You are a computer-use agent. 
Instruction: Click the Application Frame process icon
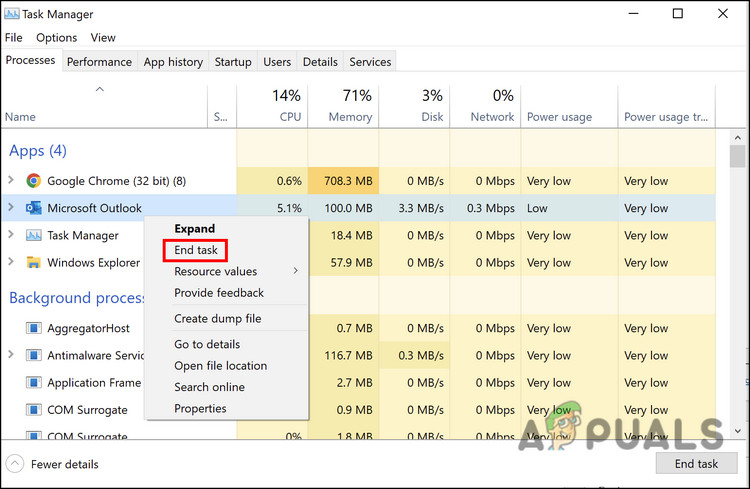[x=33, y=383]
